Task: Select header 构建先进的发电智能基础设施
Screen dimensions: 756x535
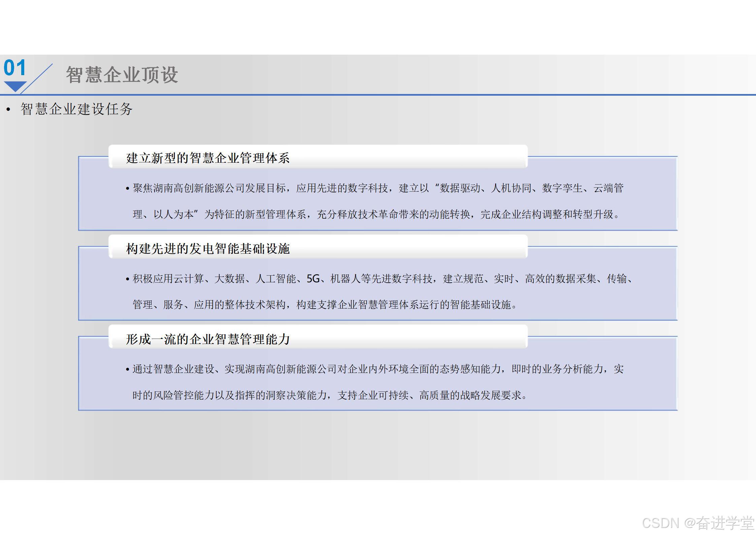Action: pyautogui.click(x=208, y=249)
